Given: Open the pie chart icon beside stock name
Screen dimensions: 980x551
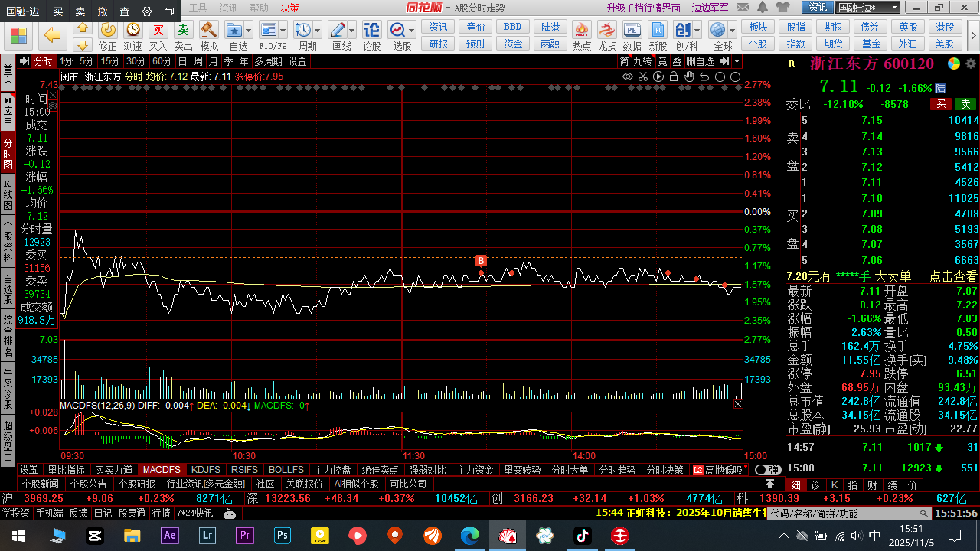Looking at the screenshot, I should 953,64.
